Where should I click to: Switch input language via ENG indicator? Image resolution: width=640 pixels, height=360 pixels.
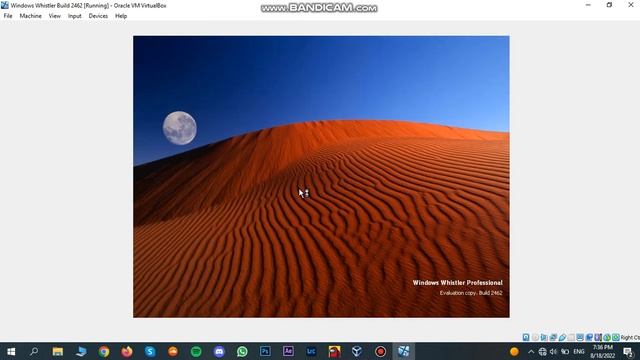pyautogui.click(x=579, y=351)
